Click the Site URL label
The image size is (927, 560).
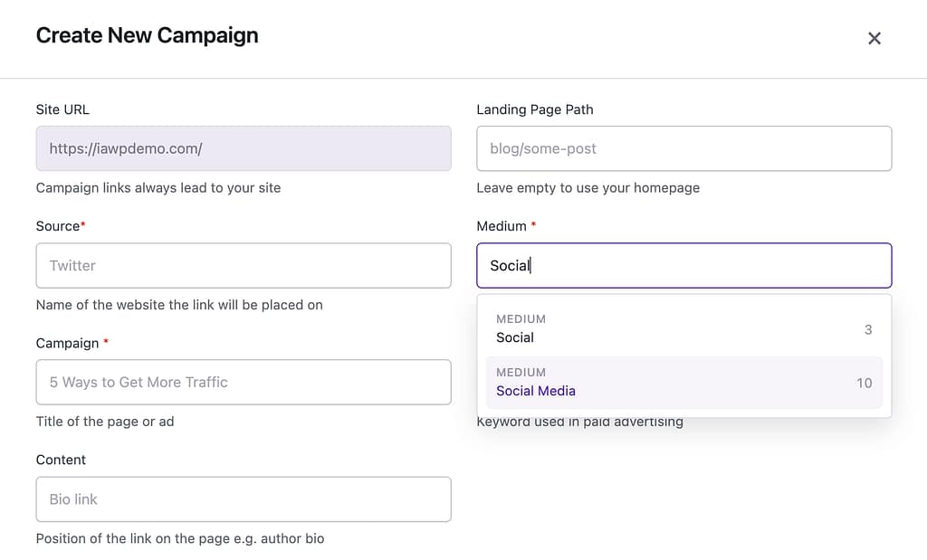tap(62, 109)
